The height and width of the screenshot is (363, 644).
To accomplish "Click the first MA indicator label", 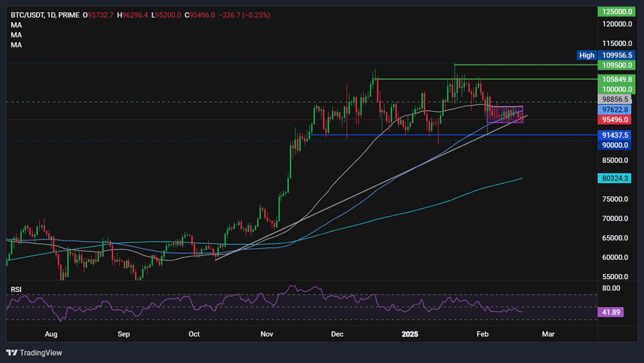I will click(x=17, y=25).
